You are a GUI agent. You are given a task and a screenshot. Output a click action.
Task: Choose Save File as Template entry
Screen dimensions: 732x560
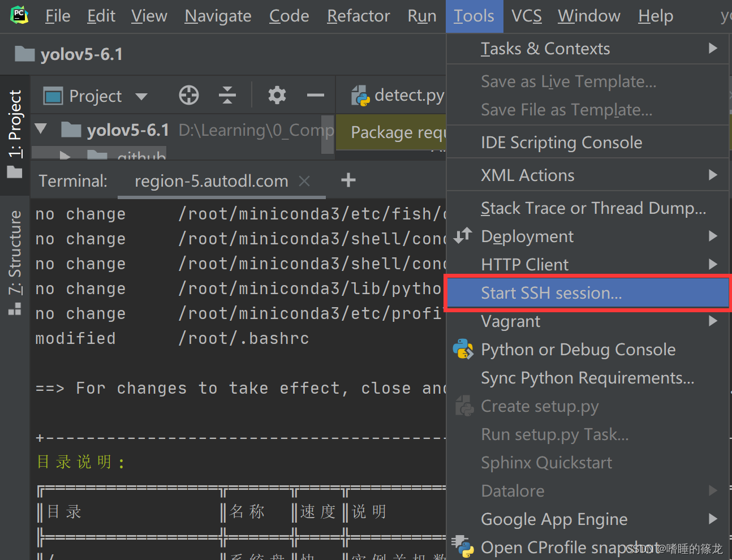click(x=588, y=109)
